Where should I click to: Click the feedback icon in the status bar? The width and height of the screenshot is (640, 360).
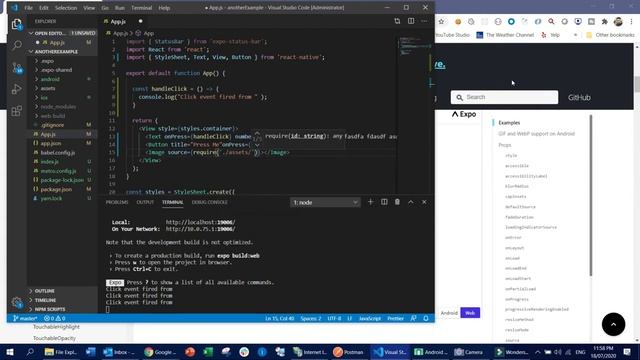pos(413,318)
